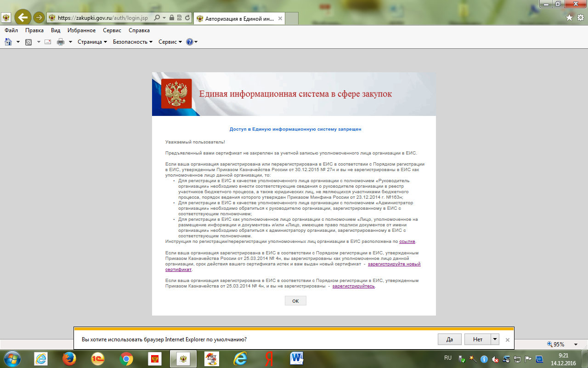The height and width of the screenshot is (368, 588).
Task: Click the blue Help question mark icon
Action: (189, 42)
